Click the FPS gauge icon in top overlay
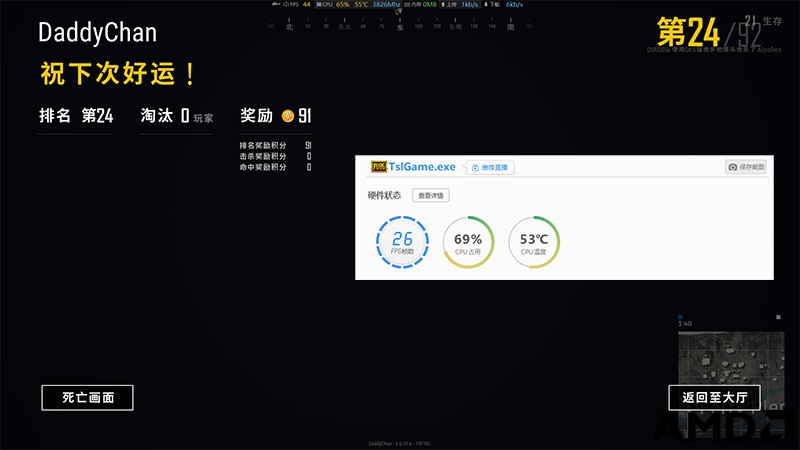Viewport: 800px width, 450px height. 286,5
